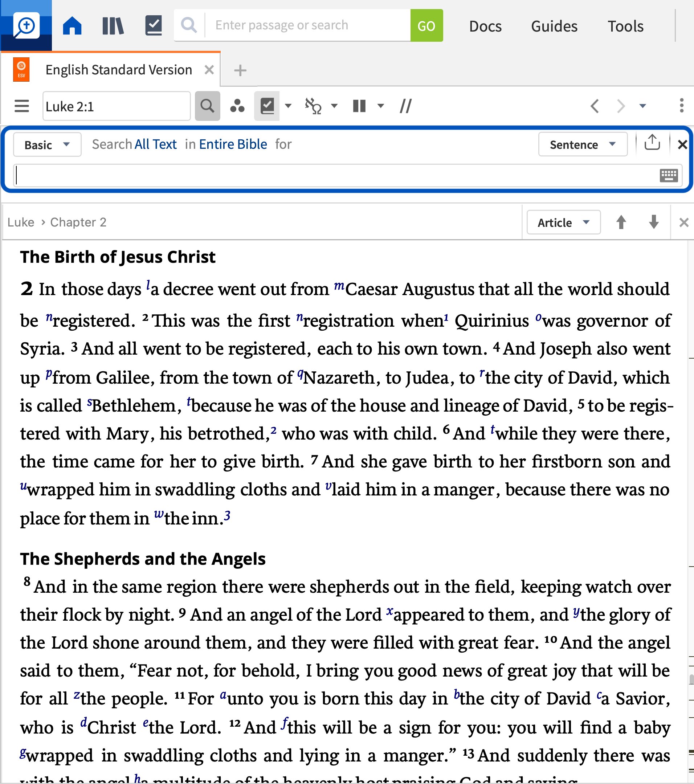Click the export share icon
The height and width of the screenshot is (784, 694).
652,142
